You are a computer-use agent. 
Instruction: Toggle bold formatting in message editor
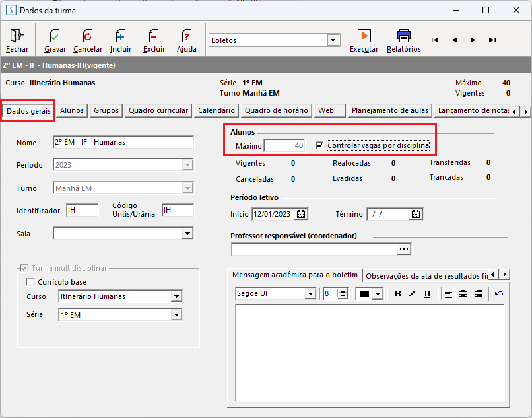click(397, 294)
